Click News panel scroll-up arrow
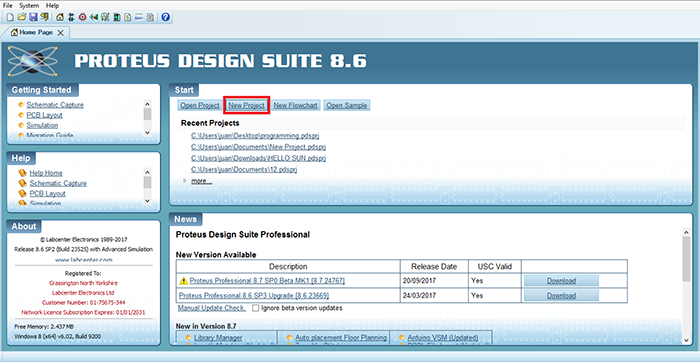Viewport: 700px width, 362px height. tap(687, 232)
